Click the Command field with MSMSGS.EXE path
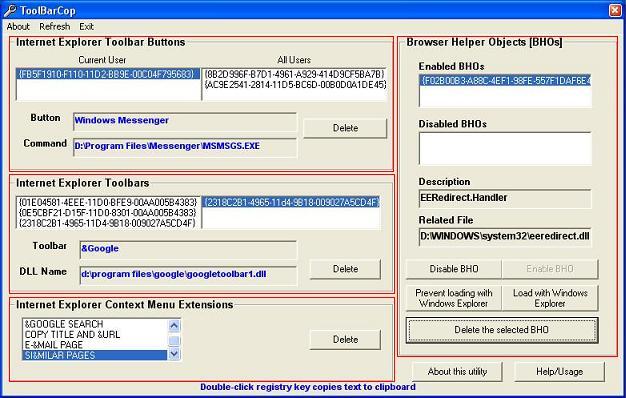The width and height of the screenshot is (626, 398). coord(185,147)
